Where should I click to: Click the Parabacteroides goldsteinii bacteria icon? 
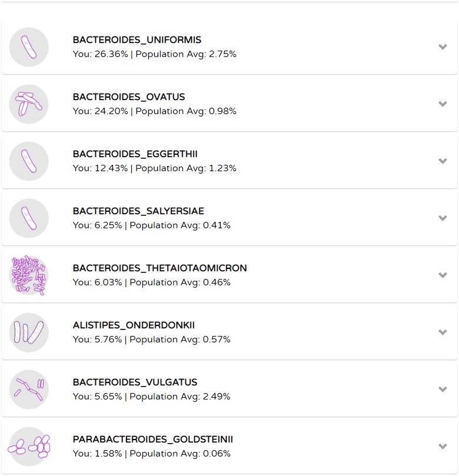point(29,447)
